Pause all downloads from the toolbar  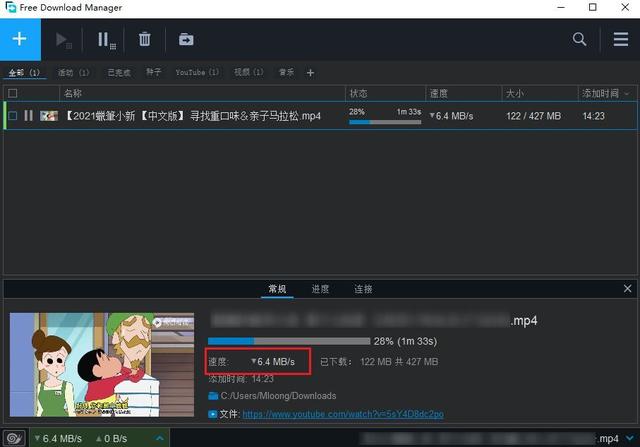point(106,40)
